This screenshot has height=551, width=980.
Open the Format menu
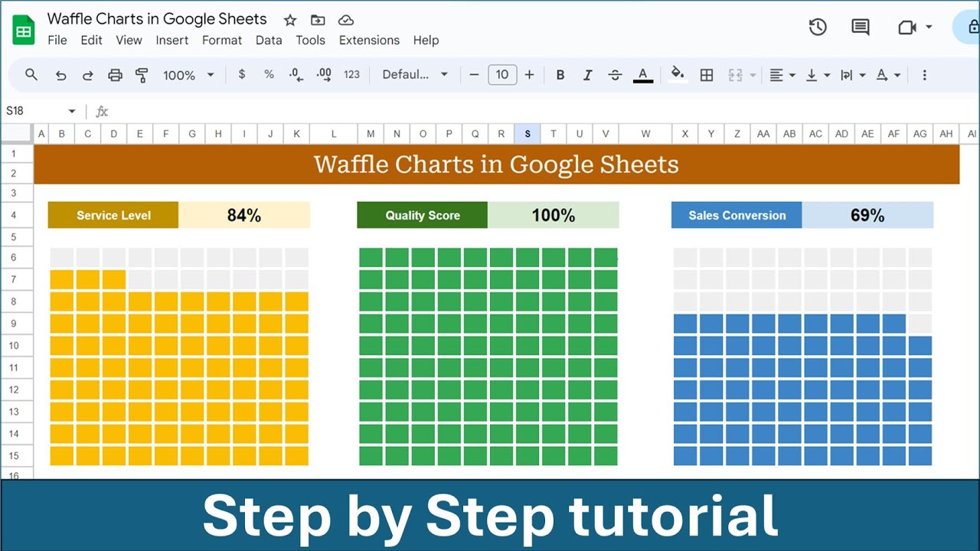click(222, 40)
